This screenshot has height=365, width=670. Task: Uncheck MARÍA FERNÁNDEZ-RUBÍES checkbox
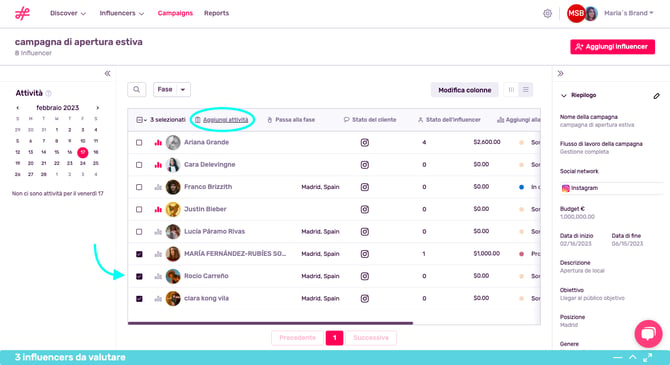(x=139, y=254)
